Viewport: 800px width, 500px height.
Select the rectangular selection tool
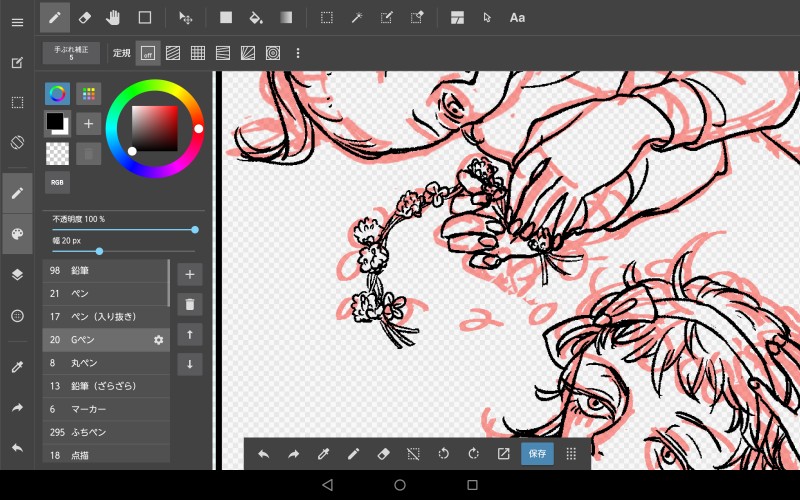(327, 18)
